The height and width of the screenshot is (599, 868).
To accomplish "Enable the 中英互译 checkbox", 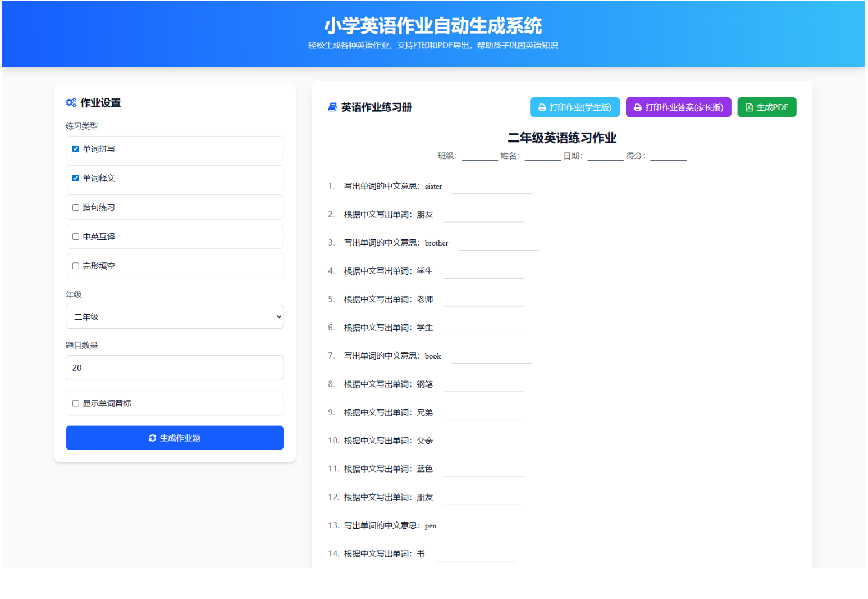I will coord(76,237).
